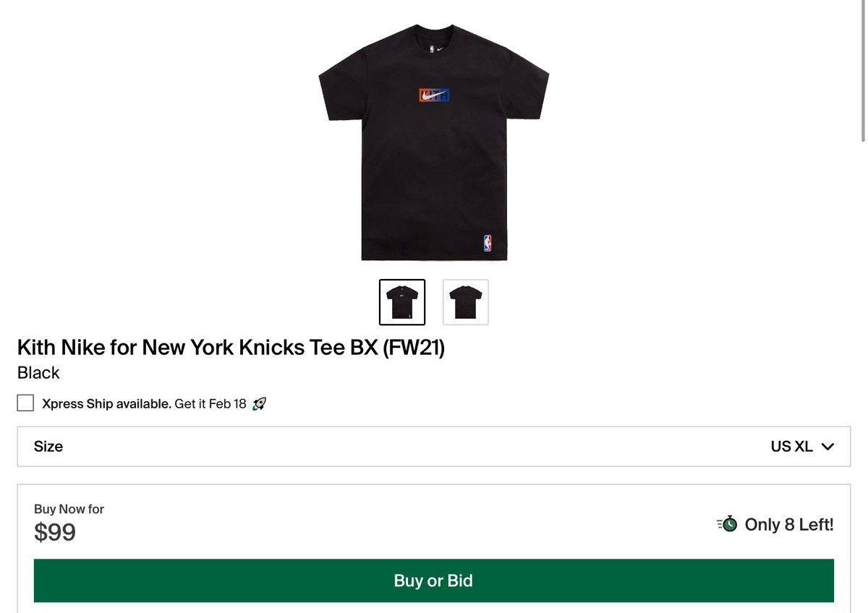Click the Buy or Bid button
Image resolution: width=868 pixels, height=613 pixels.
click(434, 580)
